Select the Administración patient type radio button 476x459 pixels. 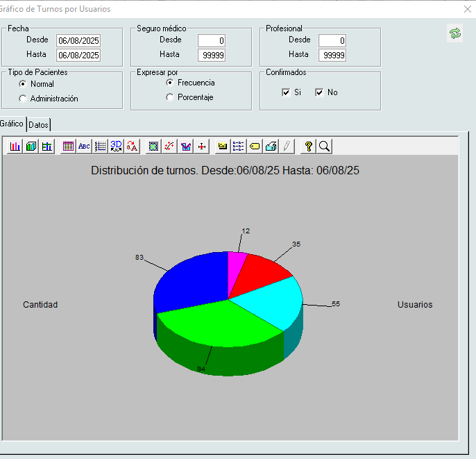(23, 99)
